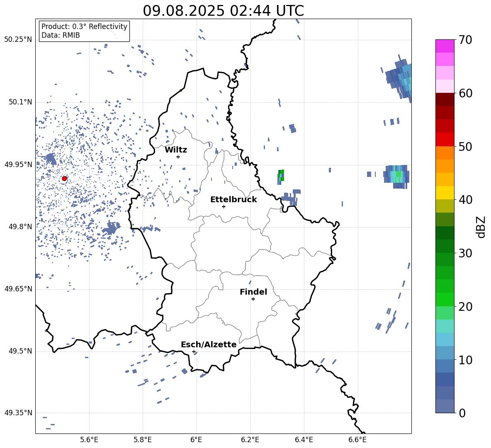Click the 49.8°N latitude label
The height and width of the screenshot is (448, 491).
(20, 227)
